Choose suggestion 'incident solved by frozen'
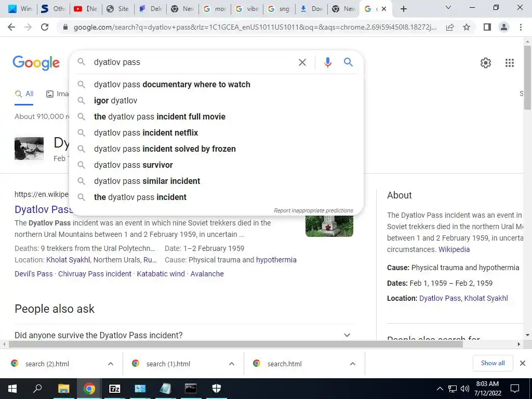532x399 pixels. coord(217,149)
